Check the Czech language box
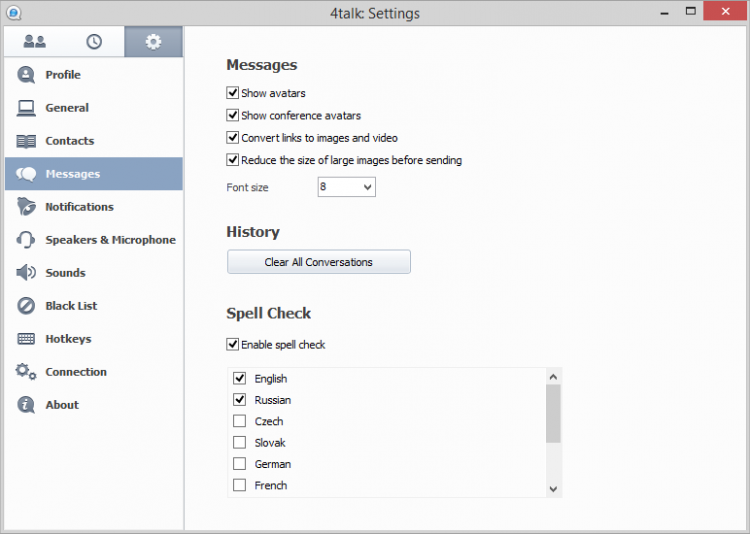The height and width of the screenshot is (534, 750). pyautogui.click(x=239, y=421)
